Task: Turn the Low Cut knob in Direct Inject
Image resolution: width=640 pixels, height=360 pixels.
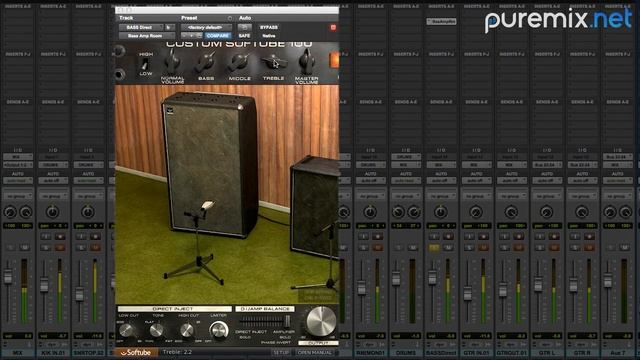Action: tap(127, 330)
